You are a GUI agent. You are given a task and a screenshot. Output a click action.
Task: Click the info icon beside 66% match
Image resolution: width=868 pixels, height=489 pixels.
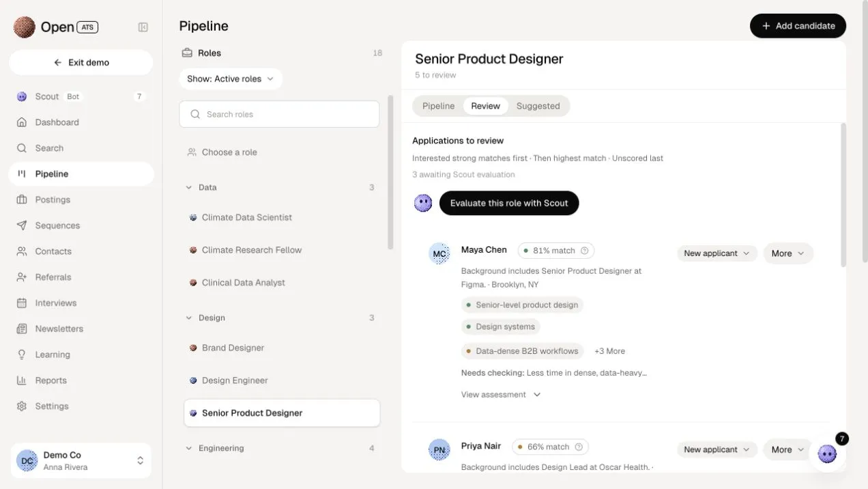click(579, 447)
